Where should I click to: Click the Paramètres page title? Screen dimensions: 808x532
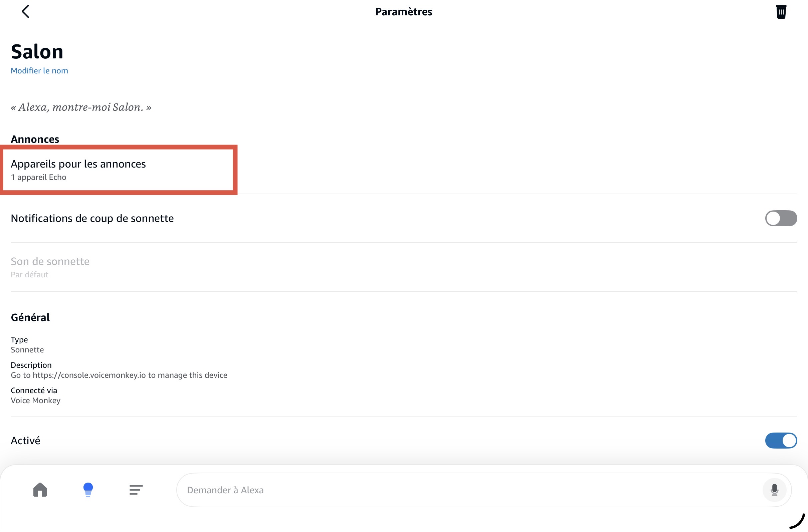point(403,12)
